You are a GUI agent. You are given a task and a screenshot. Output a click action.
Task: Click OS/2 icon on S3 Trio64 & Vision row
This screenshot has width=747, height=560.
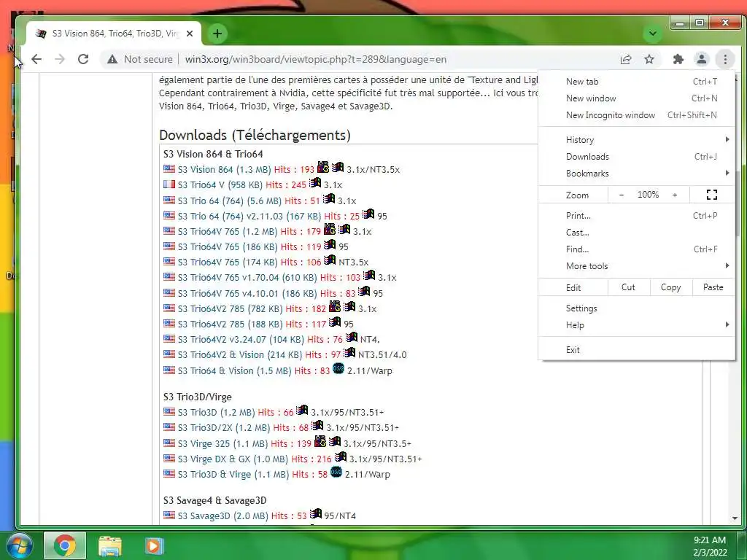[x=338, y=368]
